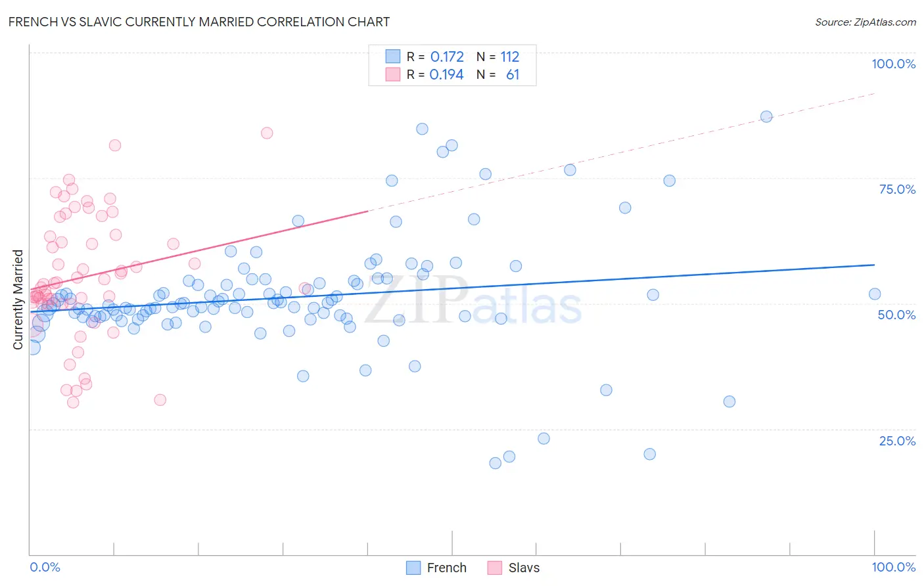Viewport: 924px width, 586px height.
Task: Select the French legend label
Action: click(447, 568)
